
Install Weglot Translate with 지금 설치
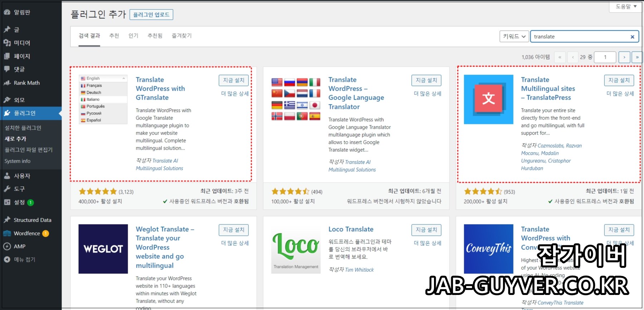coord(234,230)
